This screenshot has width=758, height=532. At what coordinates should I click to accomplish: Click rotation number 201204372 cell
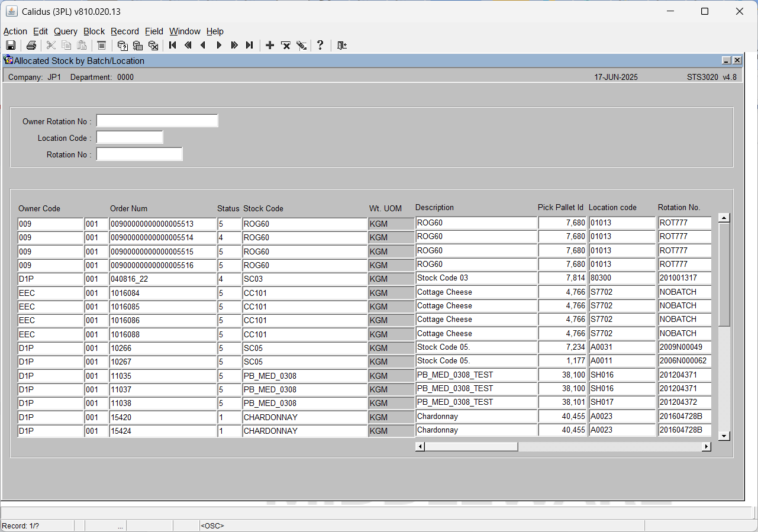pyautogui.click(x=685, y=402)
